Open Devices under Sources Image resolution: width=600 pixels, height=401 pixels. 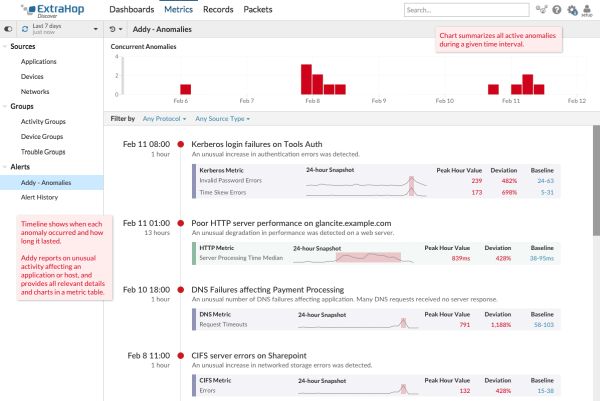coord(32,77)
